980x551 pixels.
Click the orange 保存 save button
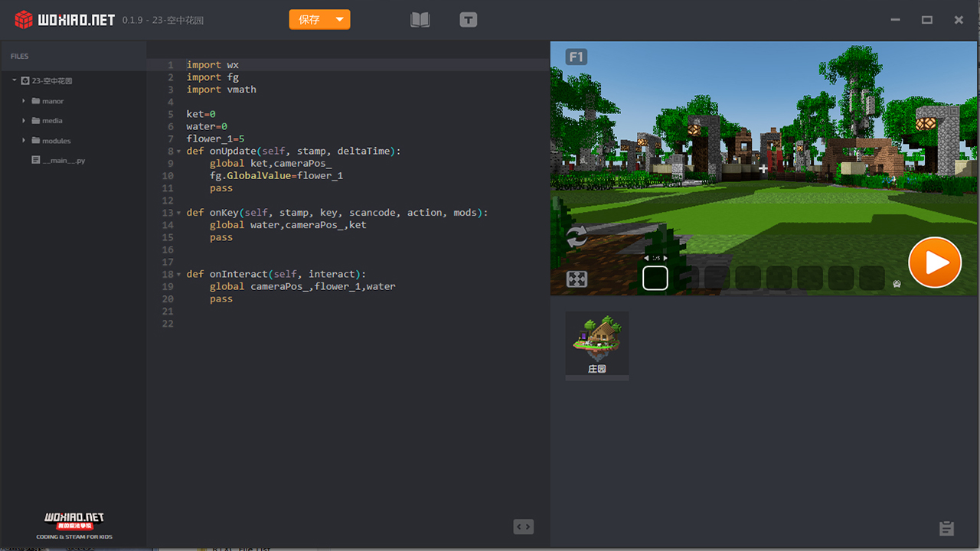[309, 20]
